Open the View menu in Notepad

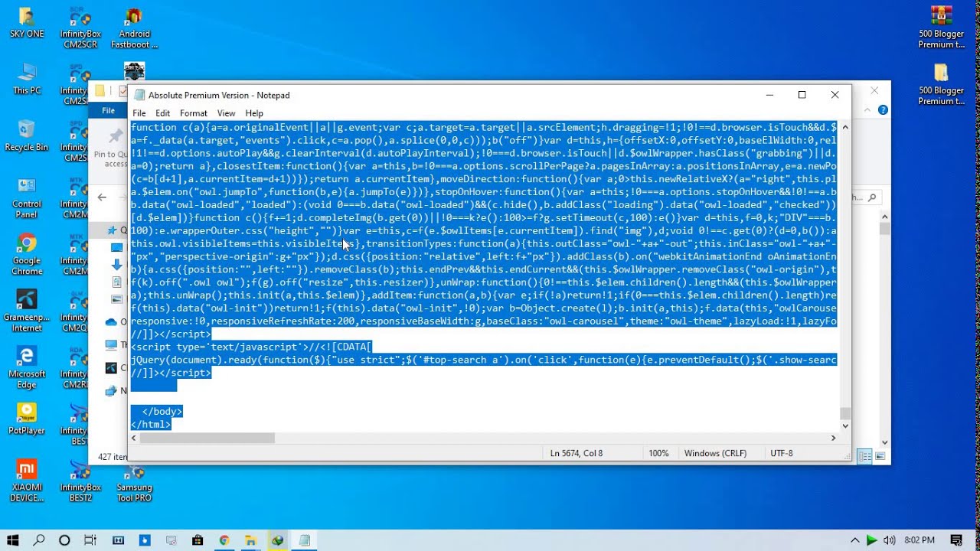(x=226, y=113)
